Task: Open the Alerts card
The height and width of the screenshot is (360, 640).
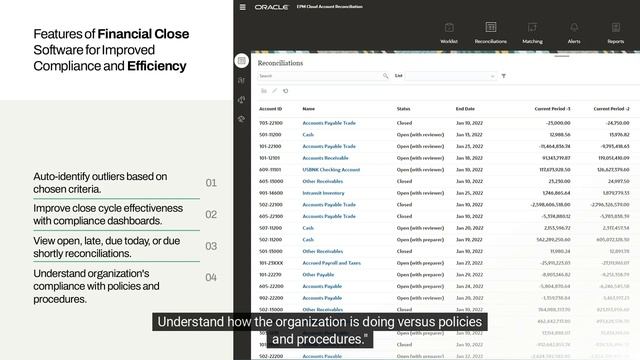Action: (x=574, y=33)
